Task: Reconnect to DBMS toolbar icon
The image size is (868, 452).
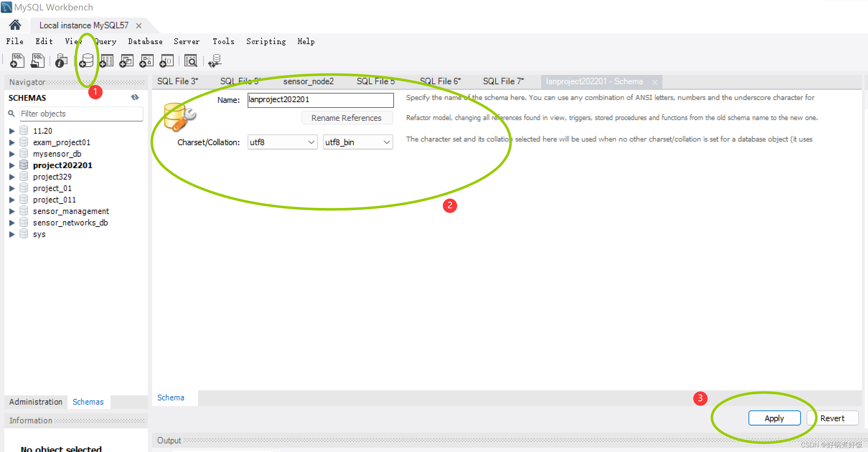Action: click(215, 61)
